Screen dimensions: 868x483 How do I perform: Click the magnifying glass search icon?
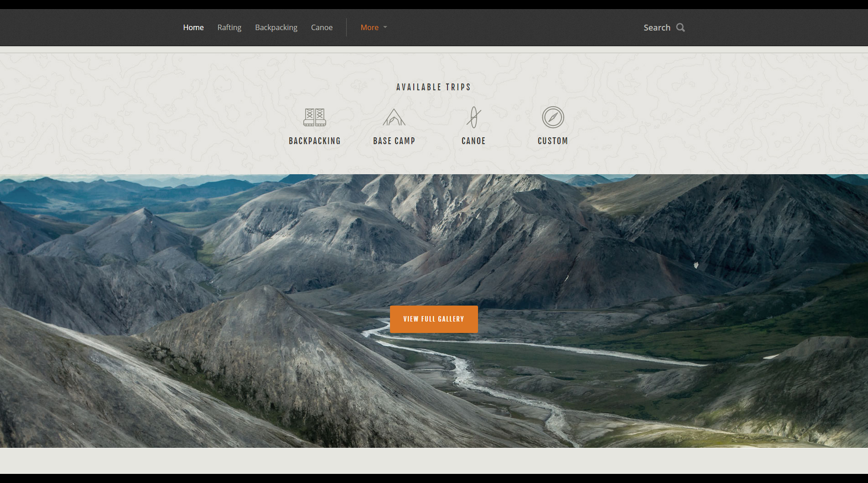tap(680, 27)
